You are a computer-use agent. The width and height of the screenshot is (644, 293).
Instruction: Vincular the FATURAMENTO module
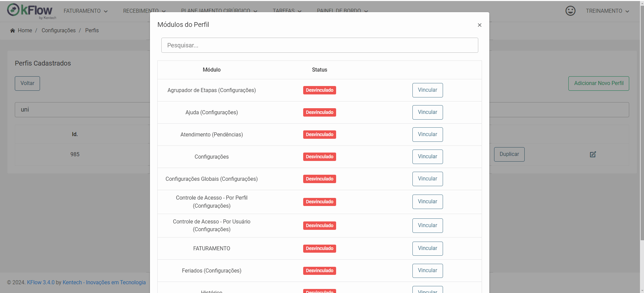[428, 248]
